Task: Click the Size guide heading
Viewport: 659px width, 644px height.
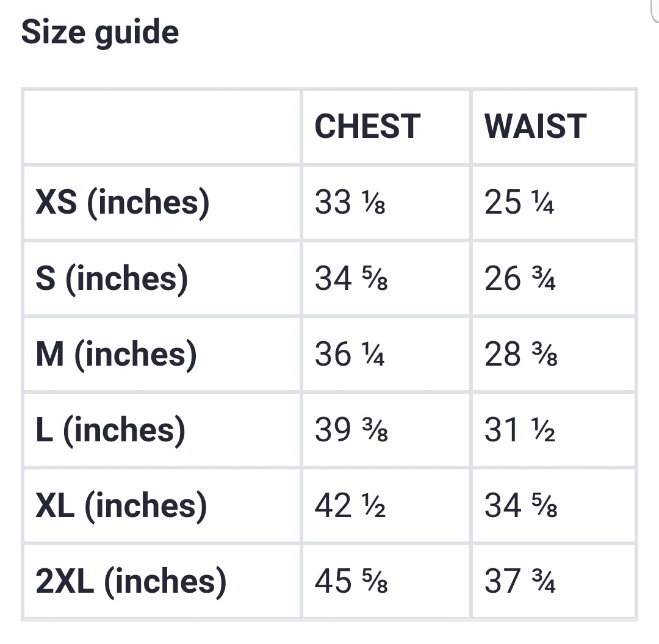Action: point(100,32)
